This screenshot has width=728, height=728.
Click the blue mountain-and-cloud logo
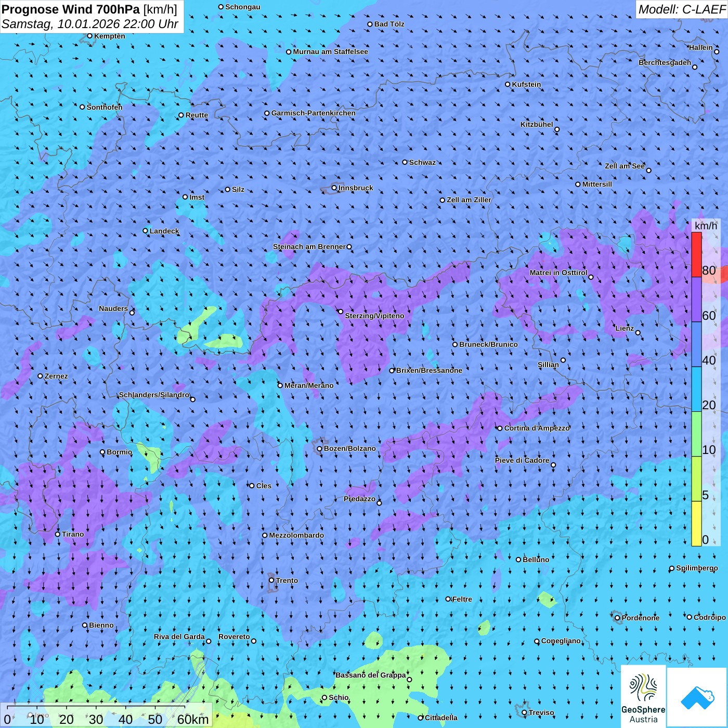click(697, 698)
